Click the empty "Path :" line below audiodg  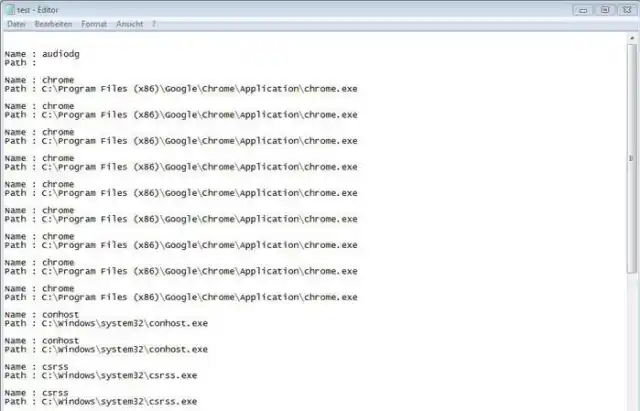[x=20, y=63]
